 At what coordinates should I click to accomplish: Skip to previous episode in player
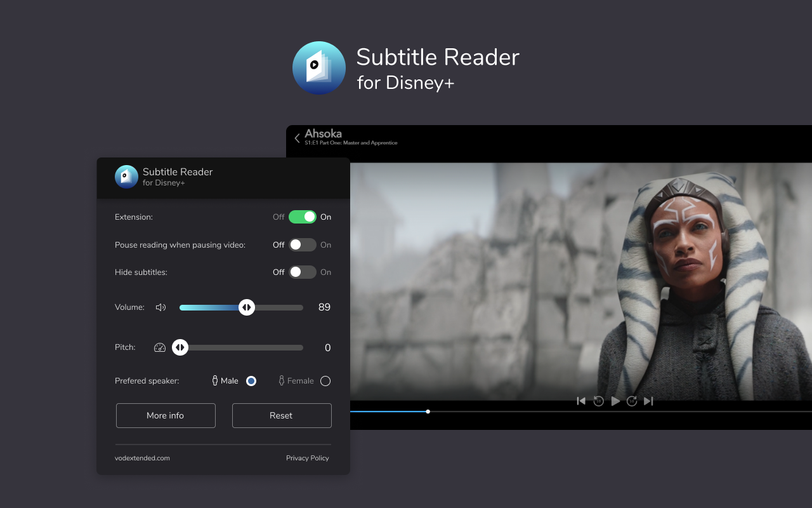(x=581, y=401)
